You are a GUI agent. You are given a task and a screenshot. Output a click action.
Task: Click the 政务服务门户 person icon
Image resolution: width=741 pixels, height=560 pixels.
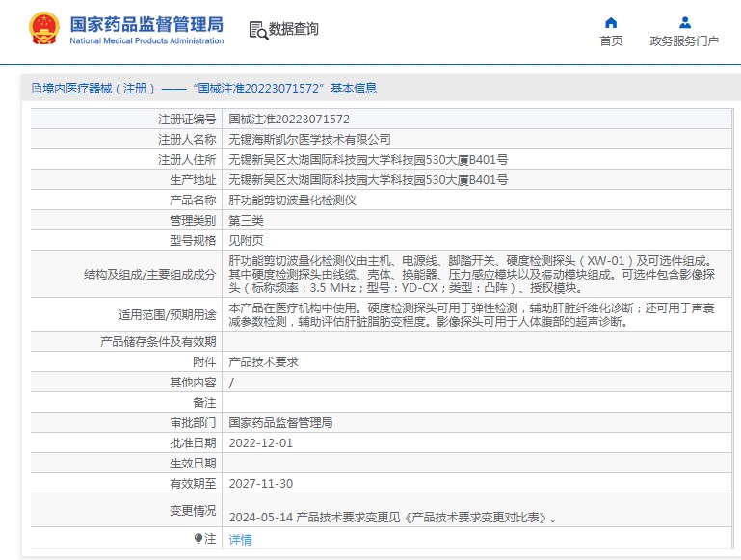(684, 22)
